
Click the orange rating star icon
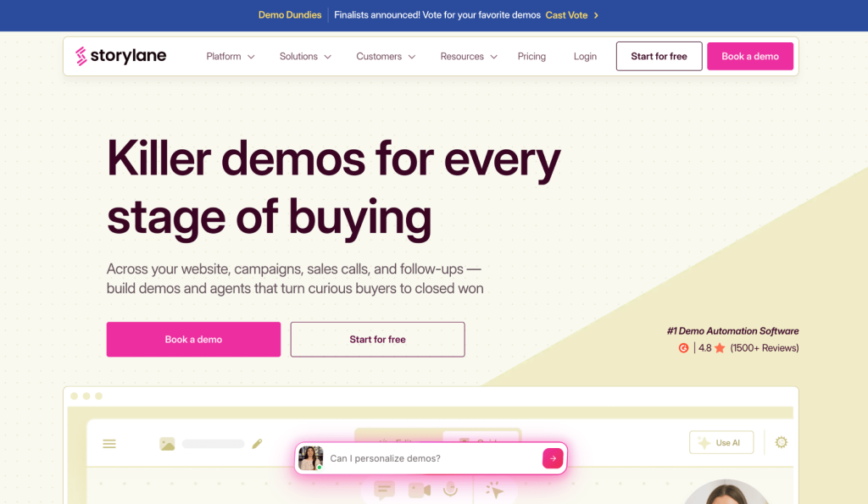720,348
